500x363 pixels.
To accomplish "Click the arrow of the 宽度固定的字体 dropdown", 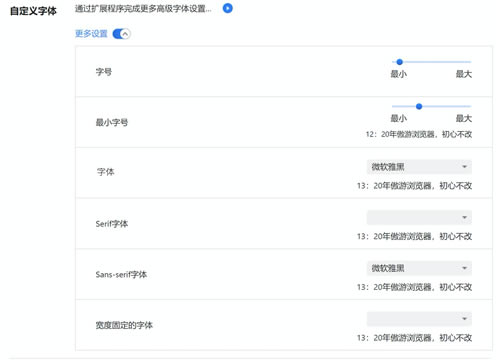I will (x=464, y=319).
